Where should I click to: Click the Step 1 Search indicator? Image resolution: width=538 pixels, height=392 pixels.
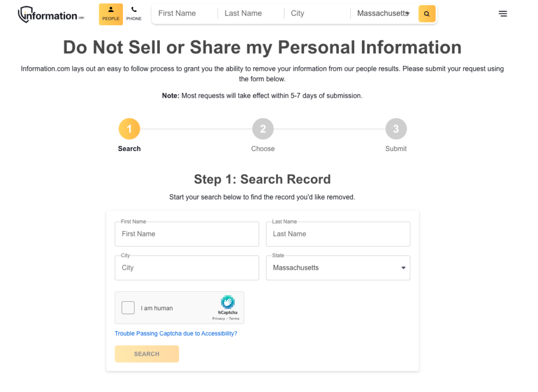coord(129,129)
